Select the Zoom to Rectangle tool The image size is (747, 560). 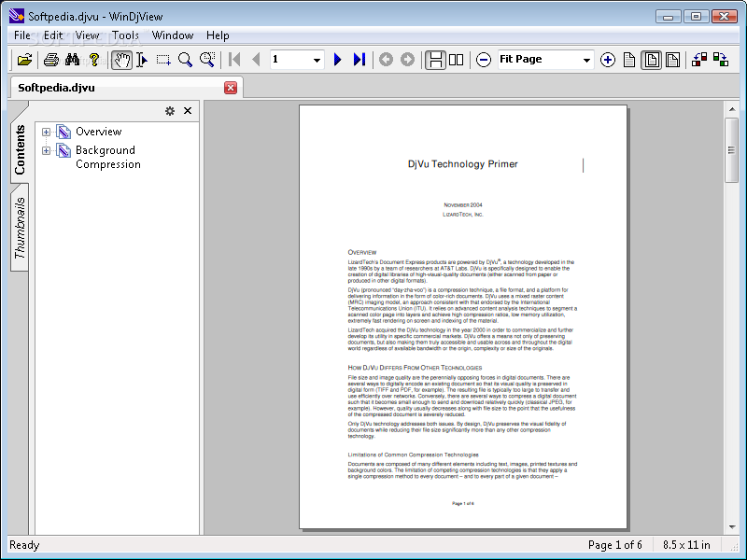pos(207,60)
